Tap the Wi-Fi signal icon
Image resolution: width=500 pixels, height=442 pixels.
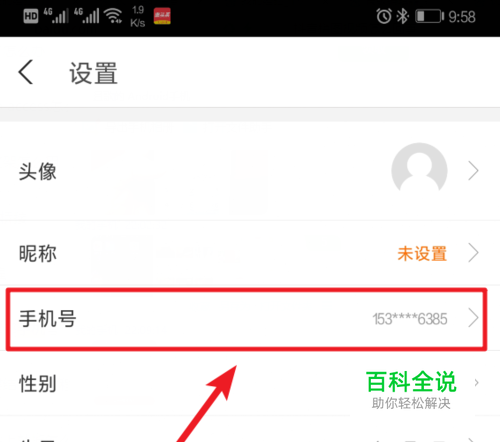[x=113, y=16]
